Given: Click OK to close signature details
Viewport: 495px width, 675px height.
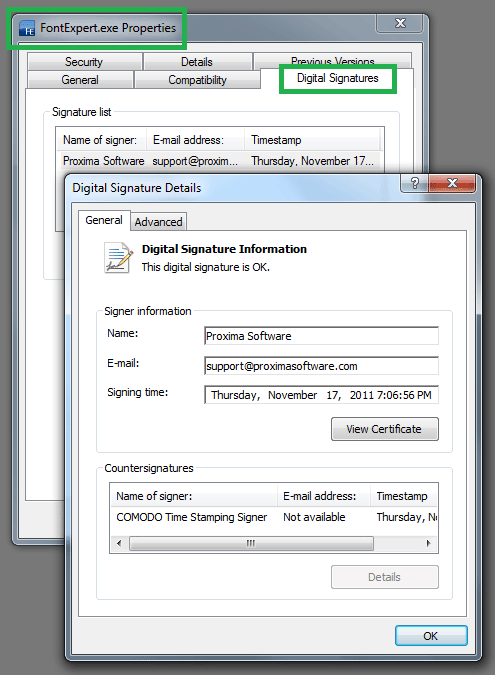Looking at the screenshot, I should (x=431, y=636).
